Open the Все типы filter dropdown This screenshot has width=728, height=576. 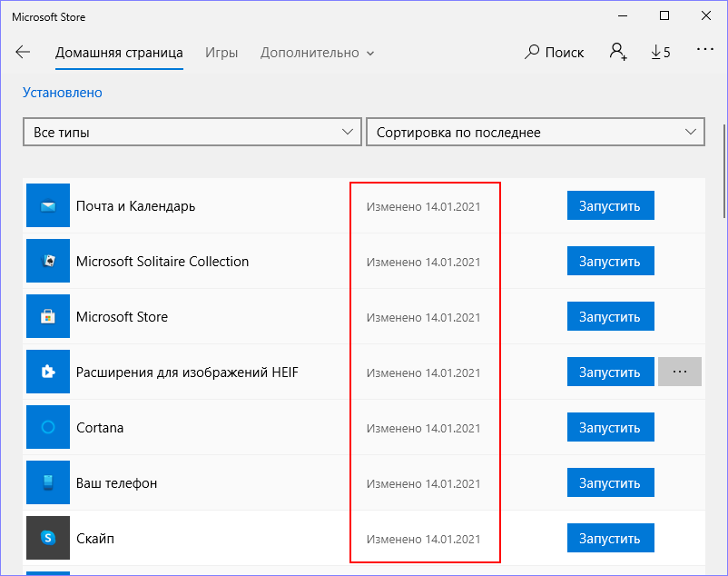point(192,132)
